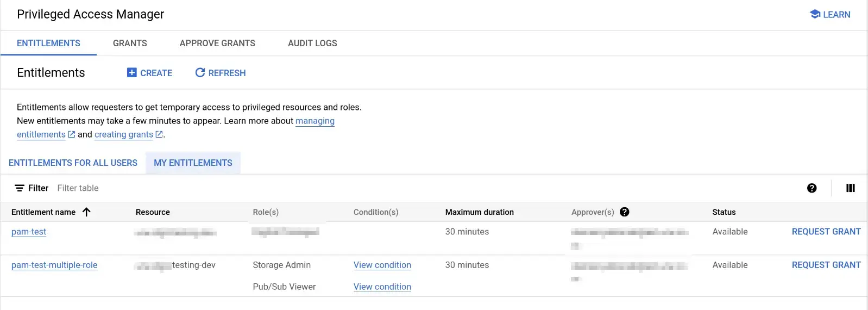The image size is (868, 310).
Task: Click the external link icon after 'entitlements'
Action: click(x=71, y=134)
